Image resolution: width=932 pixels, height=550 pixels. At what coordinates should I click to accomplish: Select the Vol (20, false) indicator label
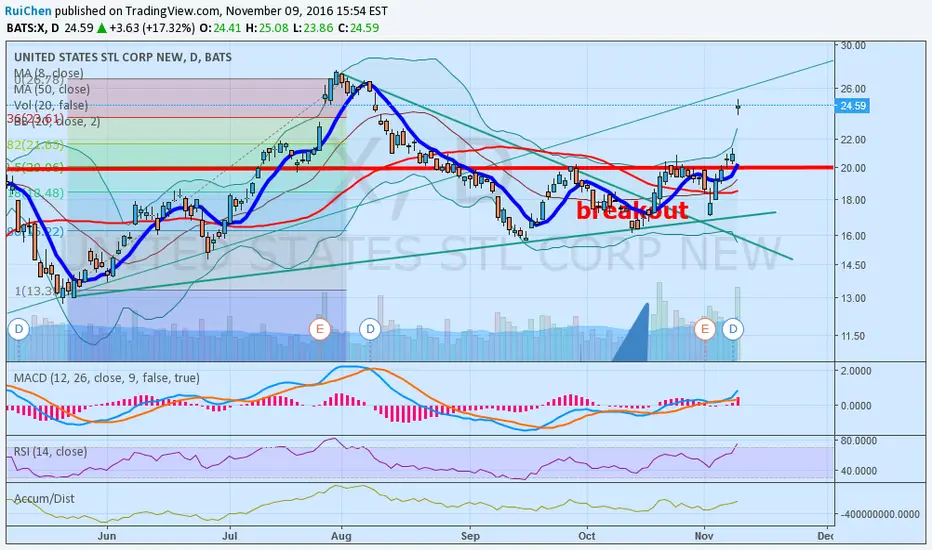coord(51,105)
